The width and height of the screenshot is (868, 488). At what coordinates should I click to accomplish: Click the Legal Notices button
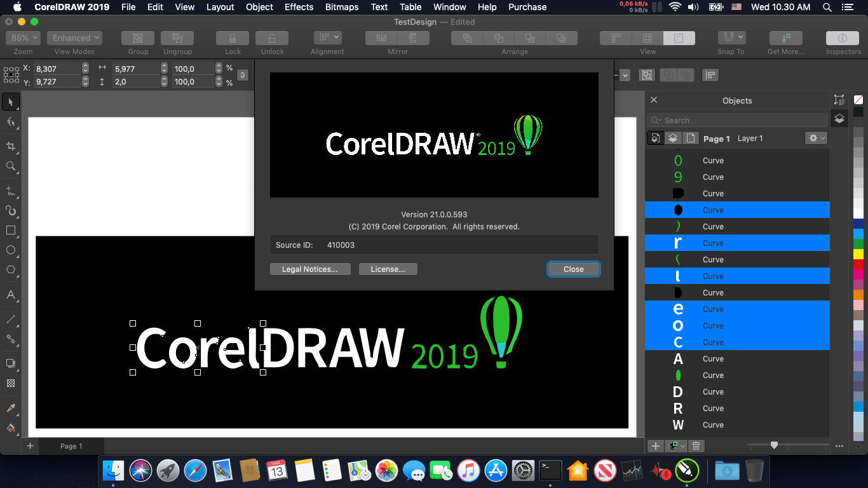309,269
